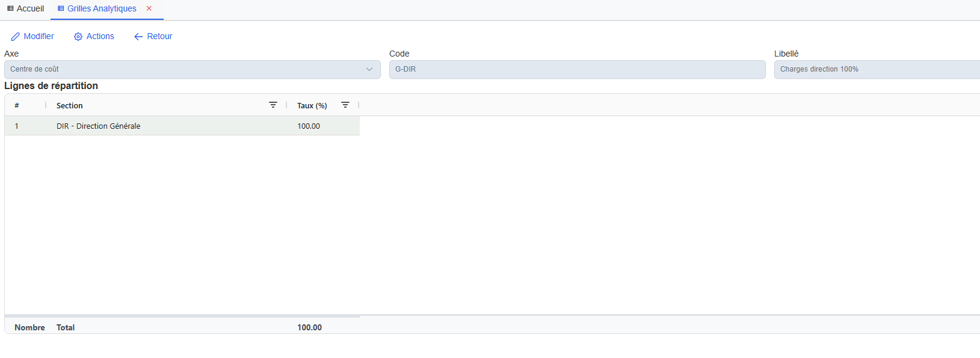Click the grid's horizontal scrollbar above footer

click(182, 315)
